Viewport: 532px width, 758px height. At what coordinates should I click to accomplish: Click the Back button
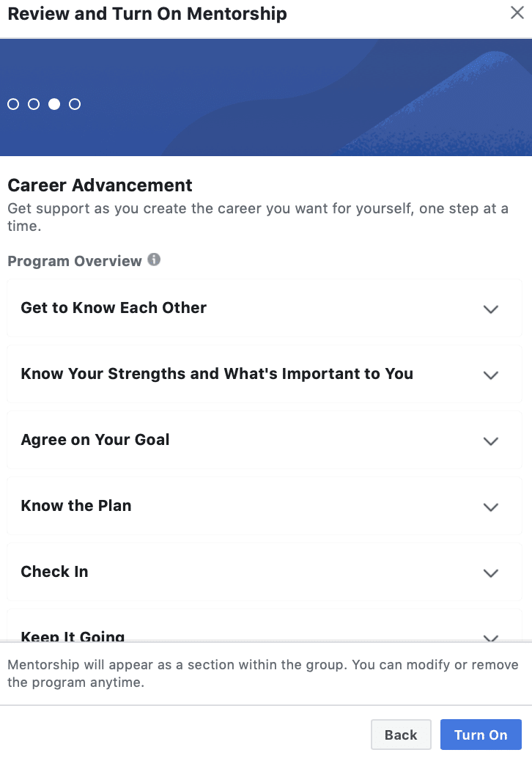[401, 735]
